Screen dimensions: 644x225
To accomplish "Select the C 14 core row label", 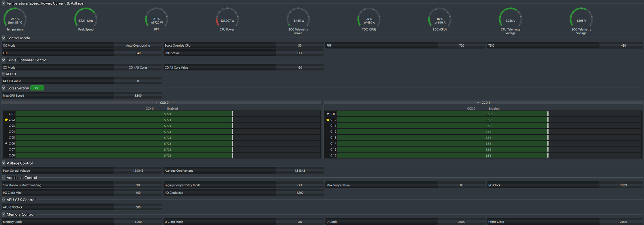I will click(333, 144).
